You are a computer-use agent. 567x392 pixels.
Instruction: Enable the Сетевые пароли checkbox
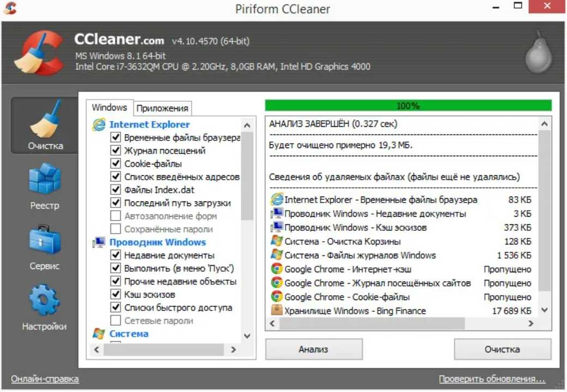click(x=115, y=320)
